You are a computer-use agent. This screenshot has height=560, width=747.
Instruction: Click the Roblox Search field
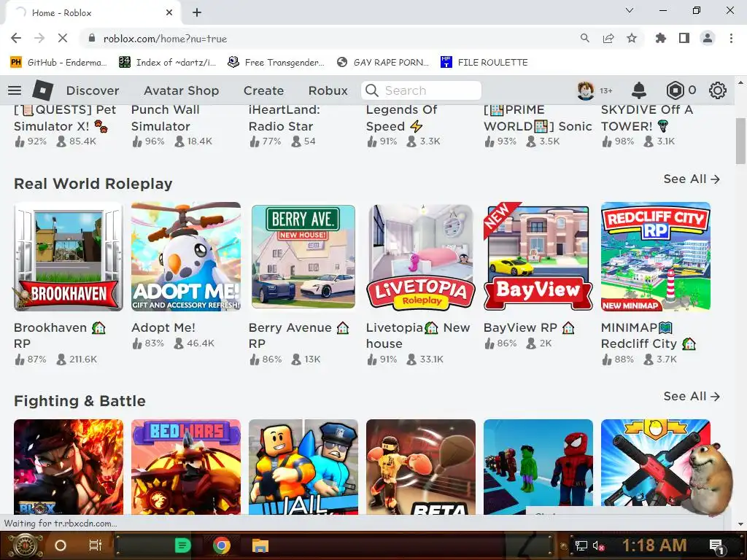pos(421,90)
